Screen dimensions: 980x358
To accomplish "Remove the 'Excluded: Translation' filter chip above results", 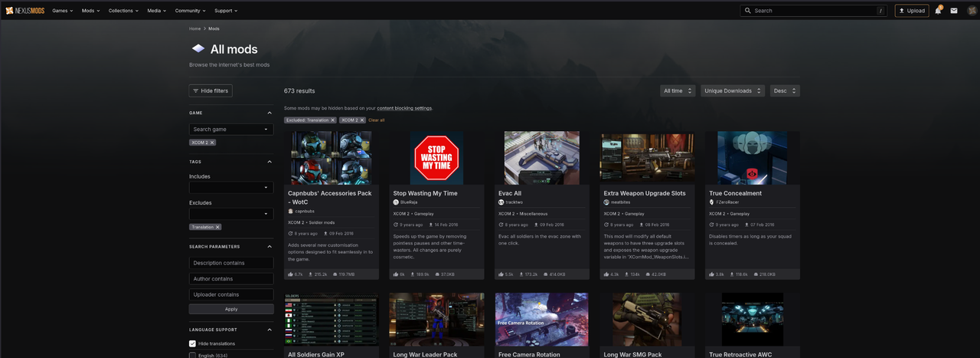I will 333,120.
